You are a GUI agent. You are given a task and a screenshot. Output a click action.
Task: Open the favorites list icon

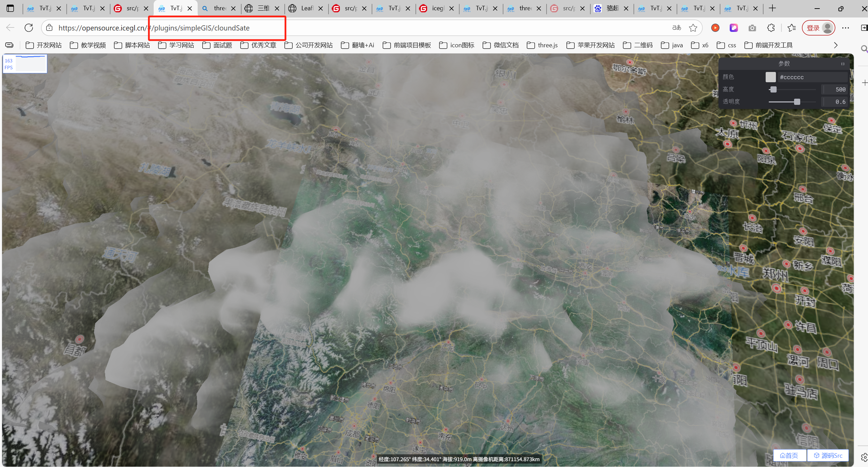791,28
